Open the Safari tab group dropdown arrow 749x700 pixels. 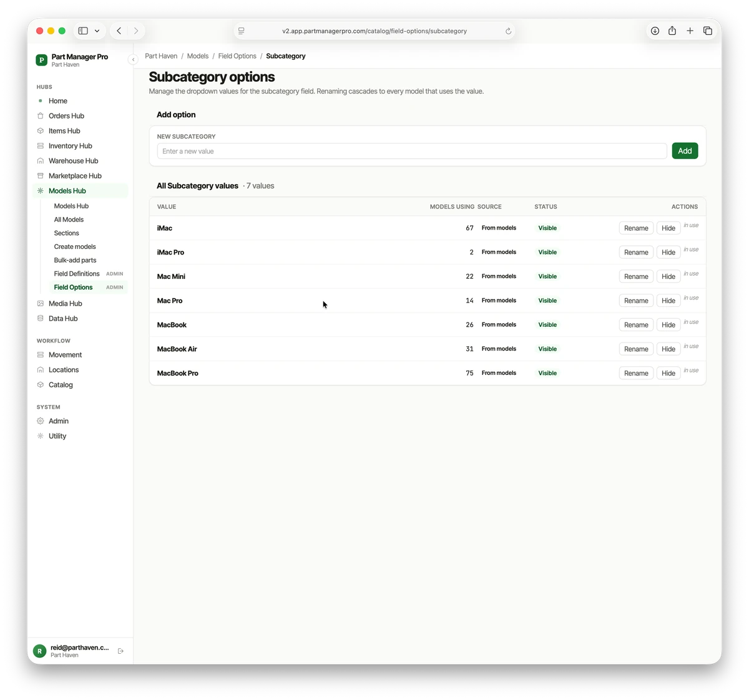tap(97, 31)
